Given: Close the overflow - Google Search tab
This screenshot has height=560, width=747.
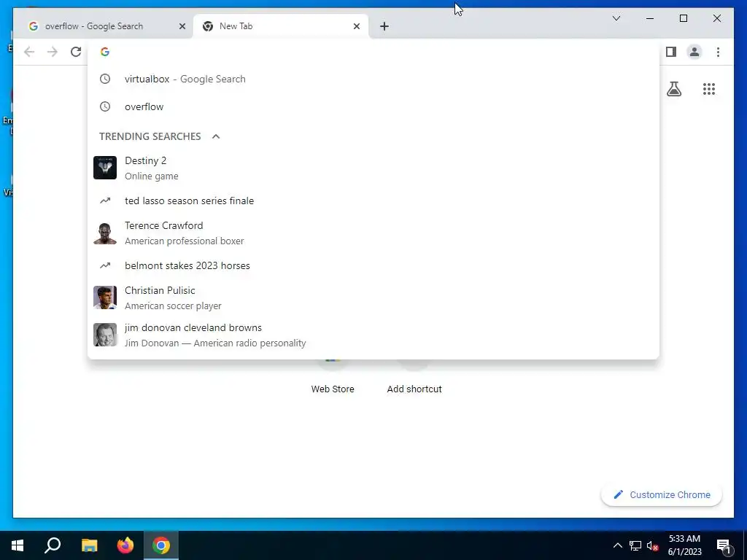Looking at the screenshot, I should tap(182, 26).
